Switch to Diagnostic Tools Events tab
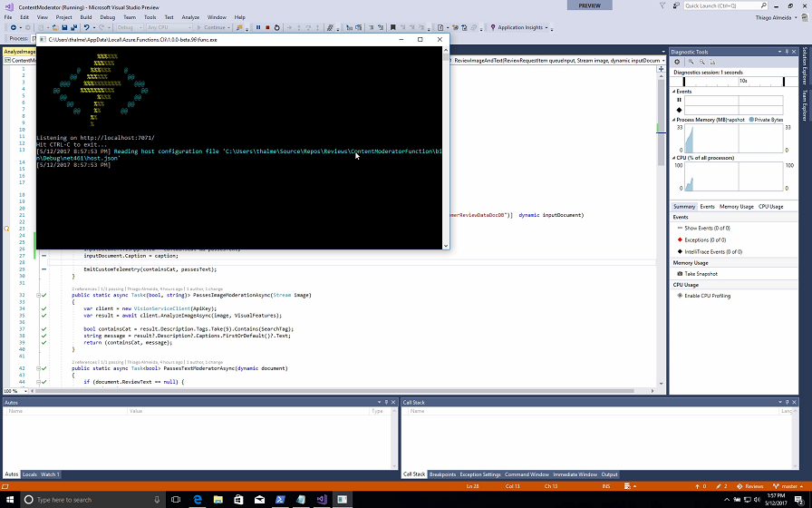Screen dimensions: 812x508 tap(708, 206)
